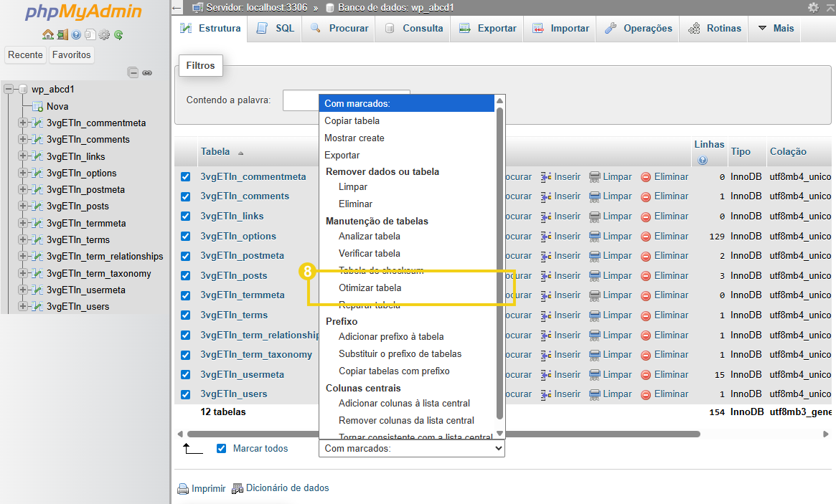836x504 pixels.
Task: Open the Com marcados dropdown
Action: (x=411, y=448)
